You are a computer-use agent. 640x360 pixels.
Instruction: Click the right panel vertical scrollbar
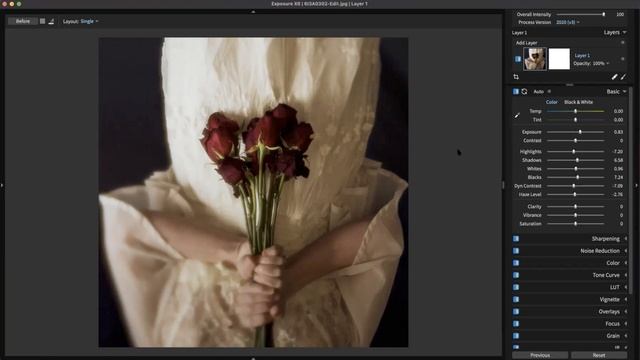coord(631,190)
